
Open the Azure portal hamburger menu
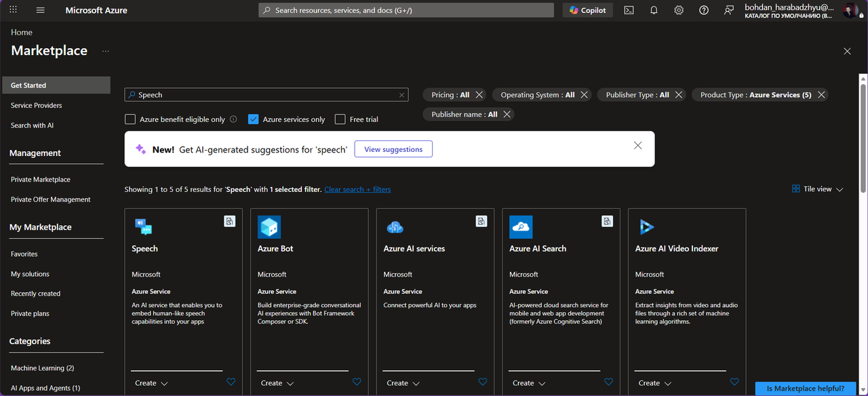click(x=40, y=10)
